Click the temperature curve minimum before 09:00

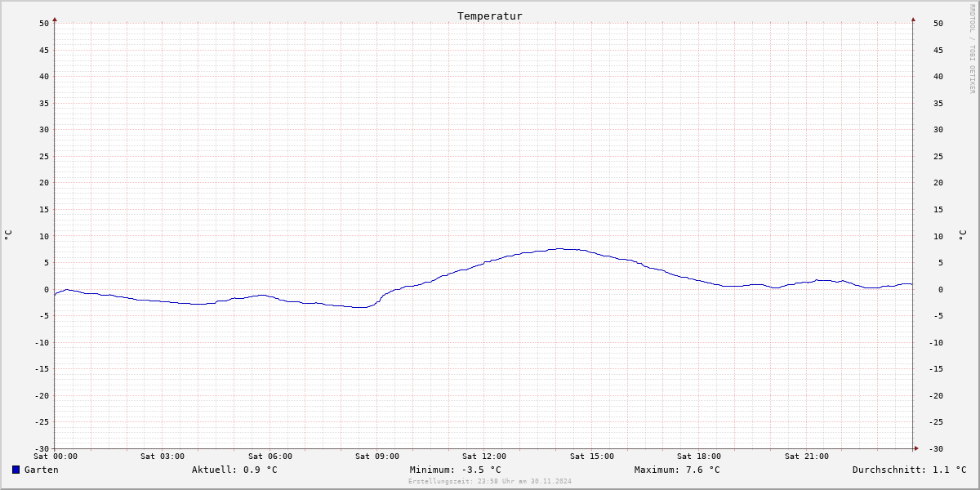point(359,307)
